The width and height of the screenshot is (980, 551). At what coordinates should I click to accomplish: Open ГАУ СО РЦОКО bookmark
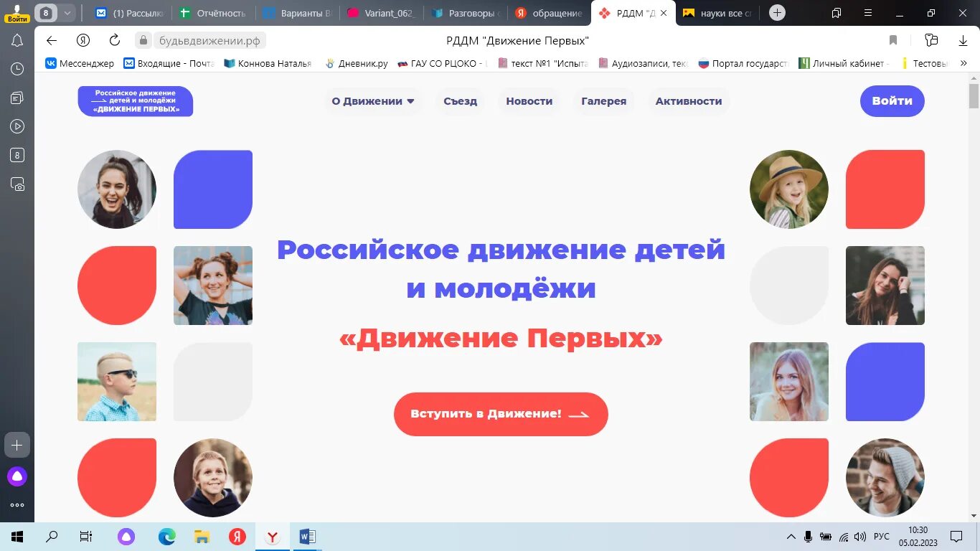(x=443, y=63)
